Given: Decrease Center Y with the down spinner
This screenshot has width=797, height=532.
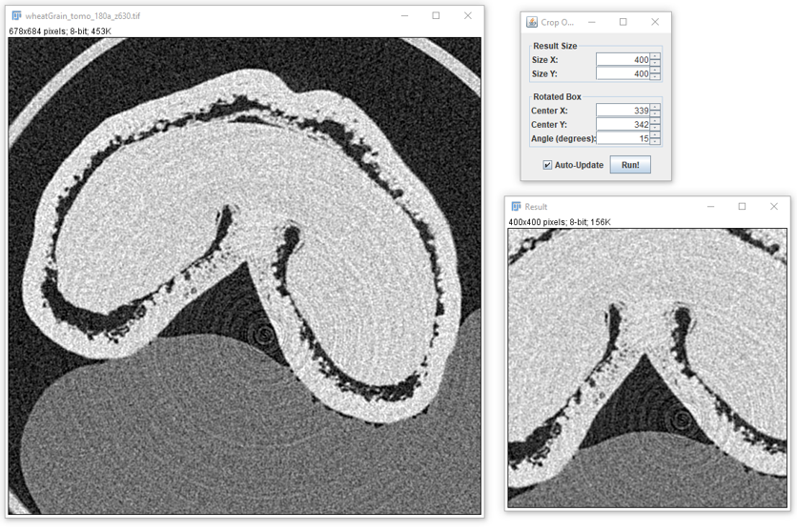Looking at the screenshot, I should click(655, 128).
